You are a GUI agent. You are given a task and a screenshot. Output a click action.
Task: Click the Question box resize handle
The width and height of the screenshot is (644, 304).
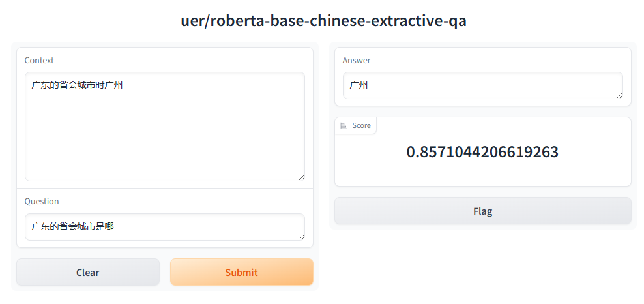300,236
